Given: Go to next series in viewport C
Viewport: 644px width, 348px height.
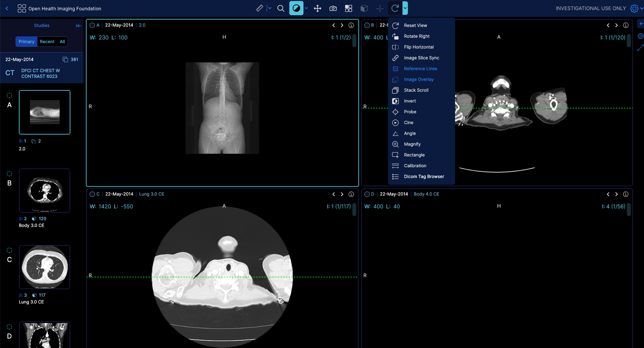Looking at the screenshot, I should click(x=342, y=194).
